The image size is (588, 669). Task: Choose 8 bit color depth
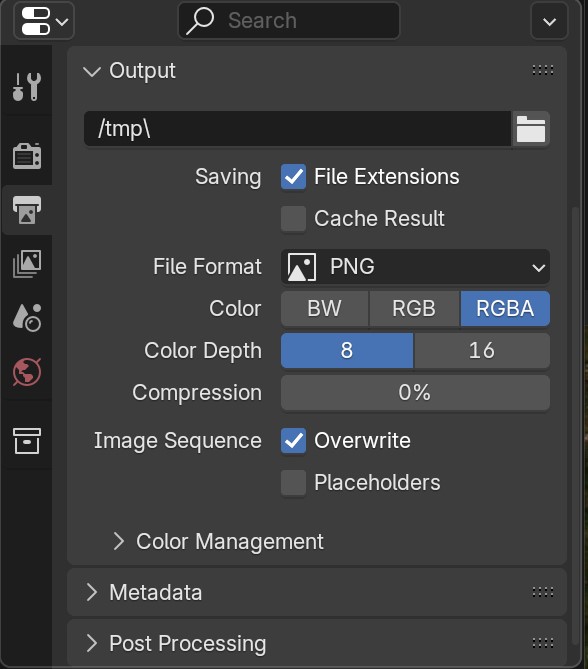[347, 351]
